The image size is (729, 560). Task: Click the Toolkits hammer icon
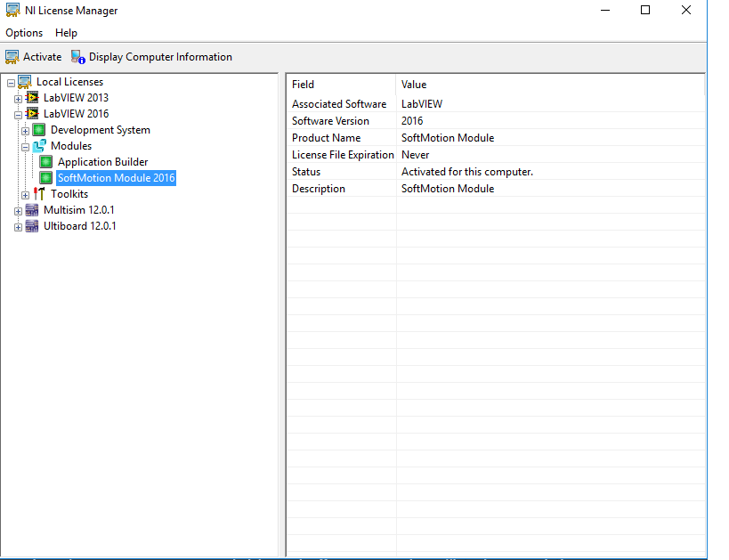(39, 194)
